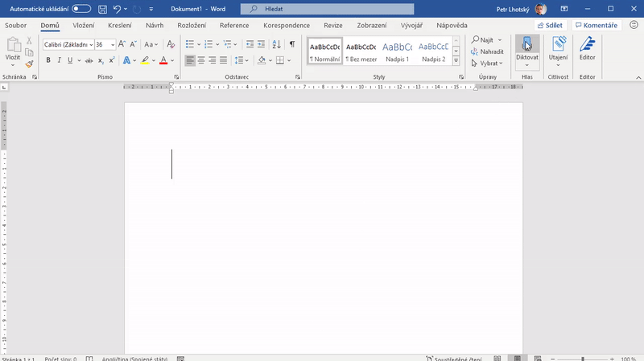Click the red font color swatch
The width and height of the screenshot is (644, 361).
(x=163, y=60)
